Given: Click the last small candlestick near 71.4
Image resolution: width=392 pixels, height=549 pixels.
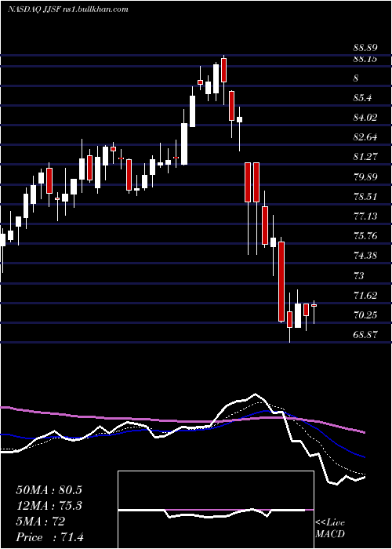Looking at the screenshot, I should coord(314,305).
